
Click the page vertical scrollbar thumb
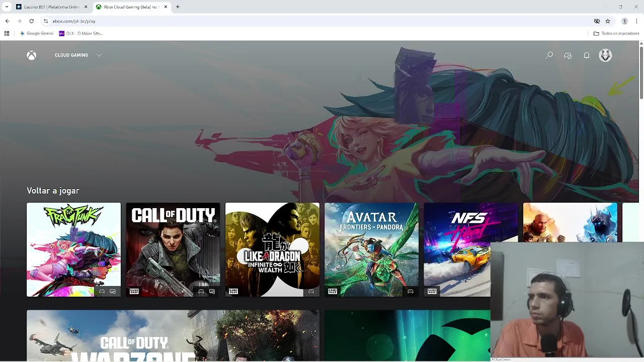[641, 73]
